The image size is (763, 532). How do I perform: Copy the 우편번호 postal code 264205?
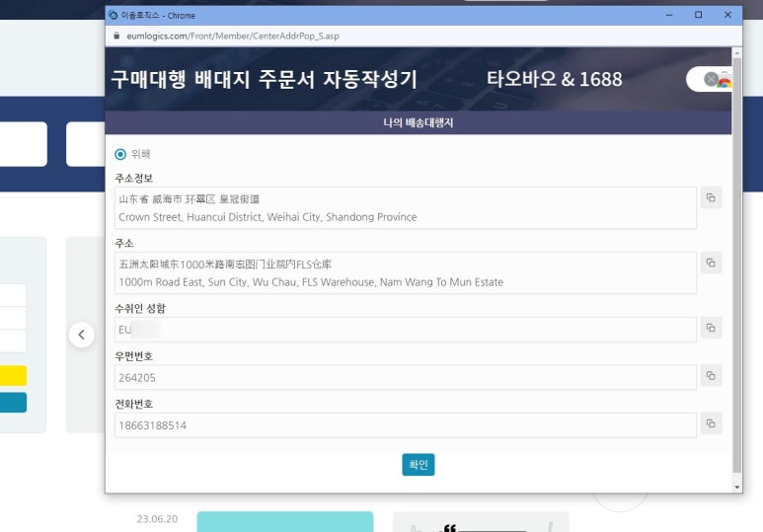pos(711,376)
